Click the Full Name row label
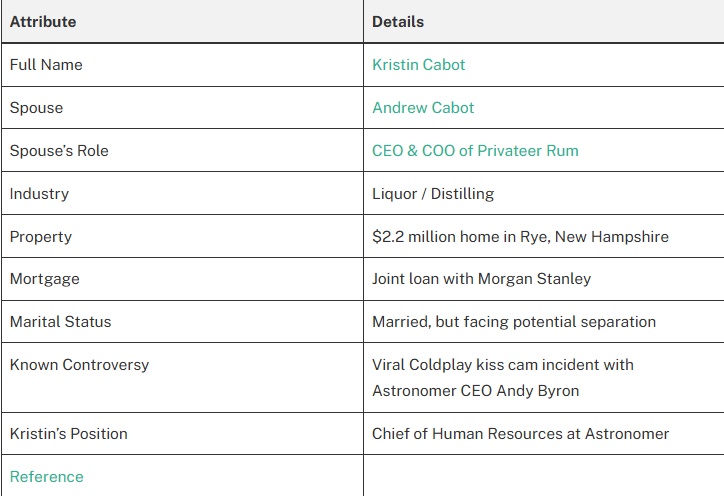724x496 pixels. (46, 65)
